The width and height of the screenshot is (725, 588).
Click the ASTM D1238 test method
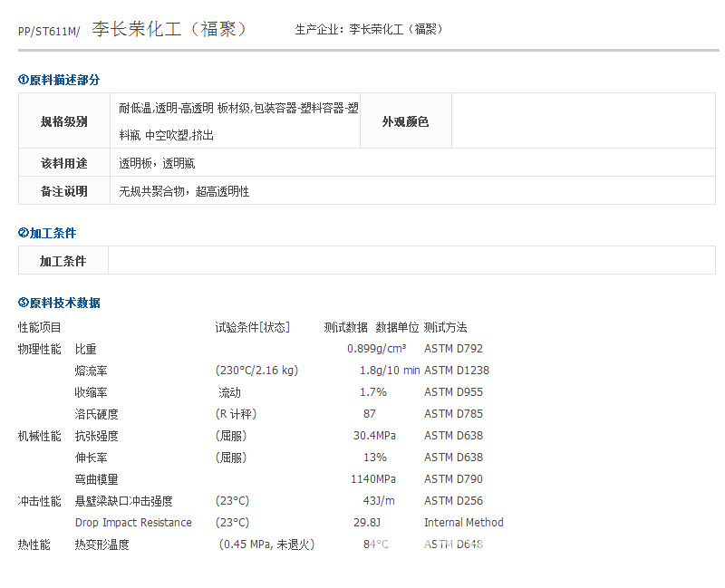coord(457,371)
